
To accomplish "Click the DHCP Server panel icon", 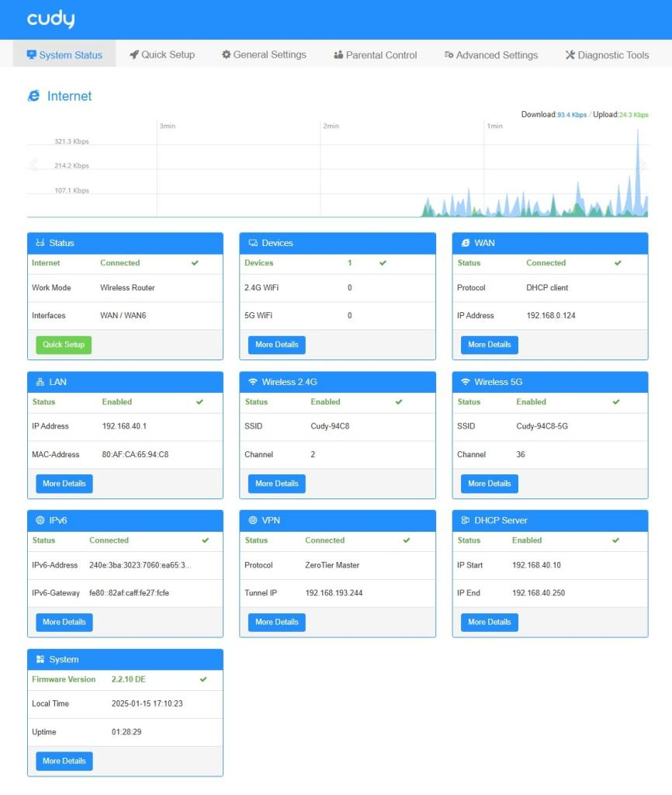I will click(x=466, y=520).
